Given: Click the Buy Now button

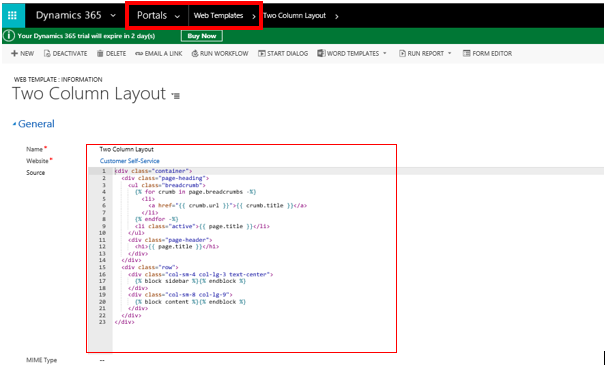Looking at the screenshot, I should tap(202, 36).
